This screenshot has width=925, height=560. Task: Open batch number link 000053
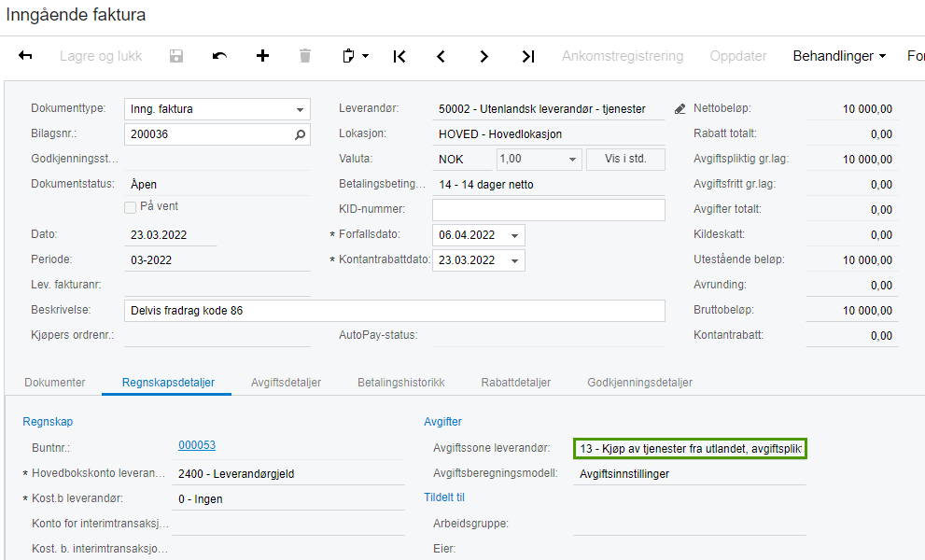[x=197, y=446]
